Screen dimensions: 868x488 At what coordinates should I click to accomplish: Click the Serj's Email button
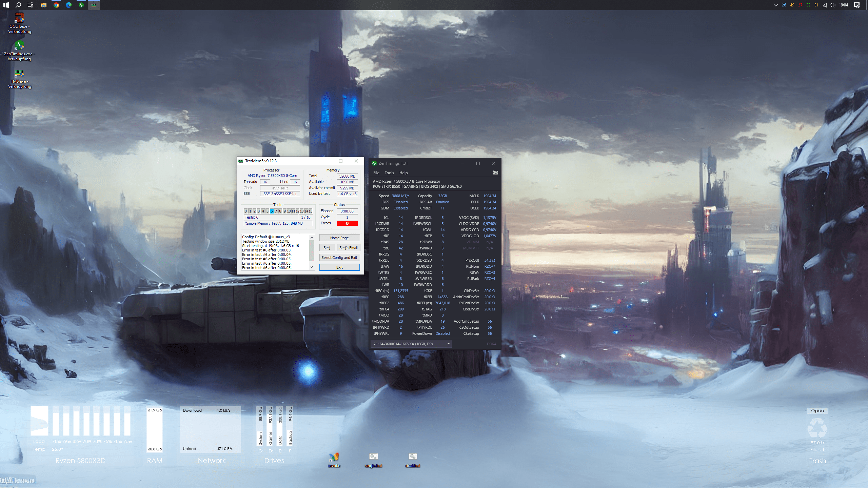pyautogui.click(x=348, y=248)
